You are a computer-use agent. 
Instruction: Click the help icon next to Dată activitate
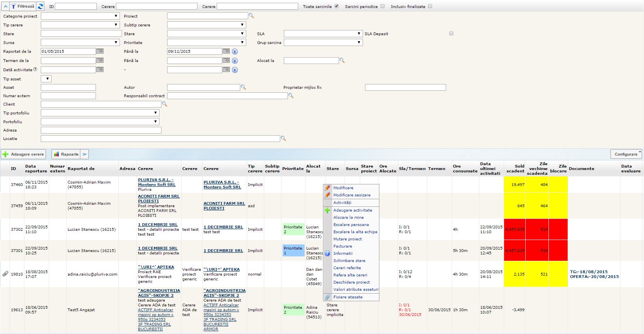point(35,69)
